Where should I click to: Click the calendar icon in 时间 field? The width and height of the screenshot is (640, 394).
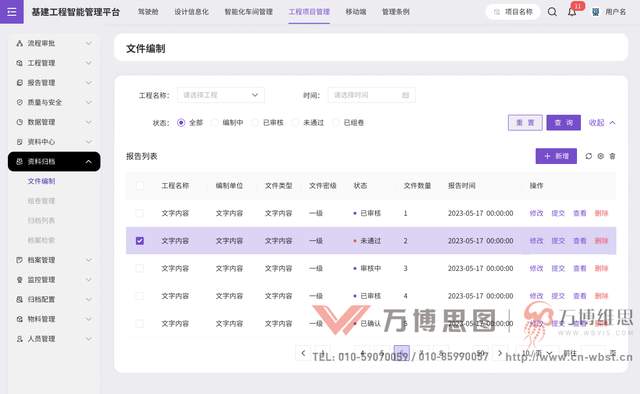(x=405, y=95)
